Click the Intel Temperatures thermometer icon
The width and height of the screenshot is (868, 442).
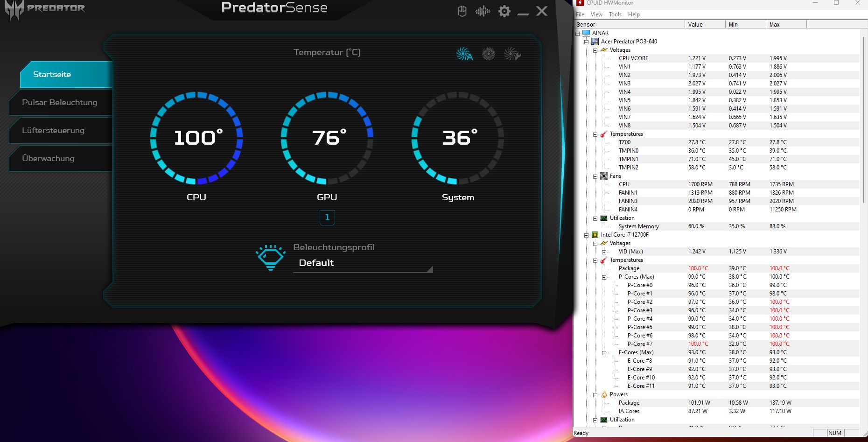click(604, 260)
